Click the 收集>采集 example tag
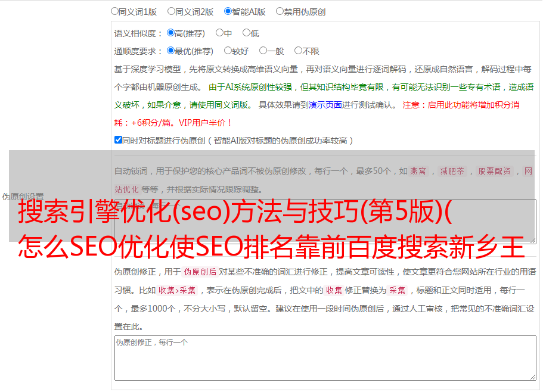Viewport: 543px width, 392px height. coord(177,290)
